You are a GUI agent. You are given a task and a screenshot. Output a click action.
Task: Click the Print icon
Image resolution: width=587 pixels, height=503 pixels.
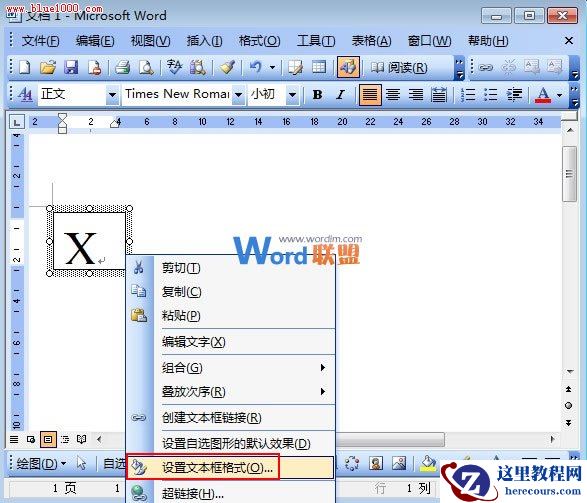coord(122,68)
